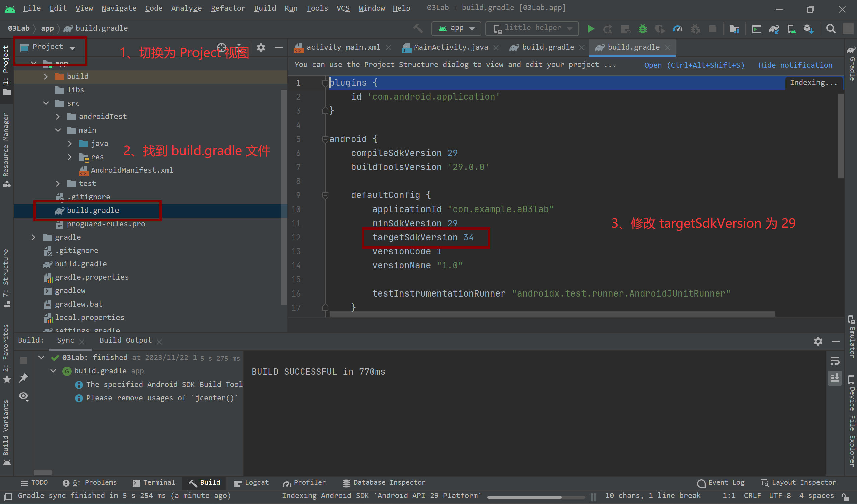The width and height of the screenshot is (857, 504).
Task: Expand the gradle folder
Action: pyautogui.click(x=33, y=237)
